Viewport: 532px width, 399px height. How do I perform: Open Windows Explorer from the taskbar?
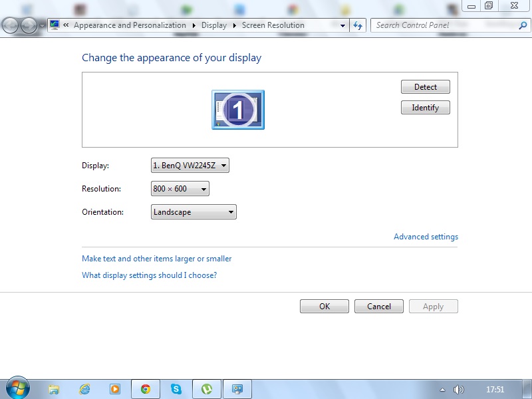tap(54, 389)
